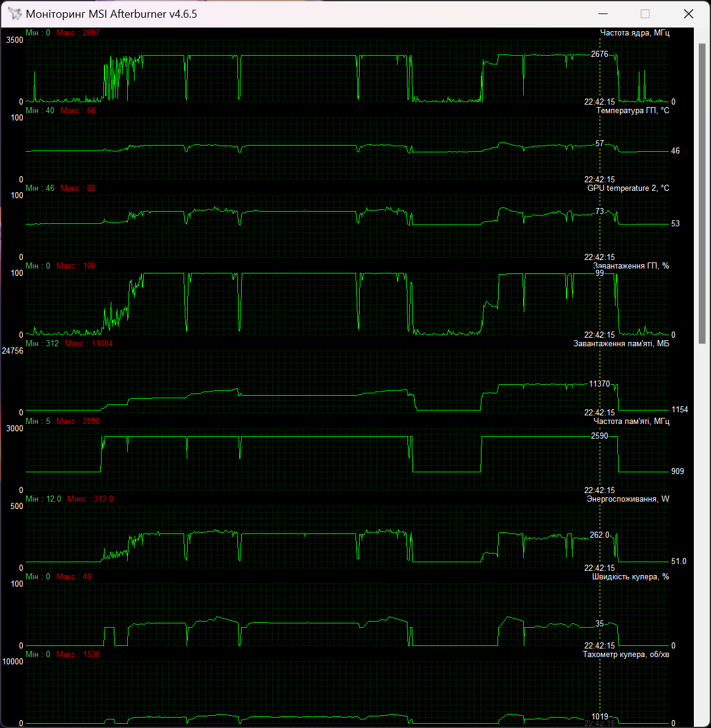Click the 'Мін : 312' memory usage value
The height and width of the screenshot is (728, 711).
coord(42,344)
